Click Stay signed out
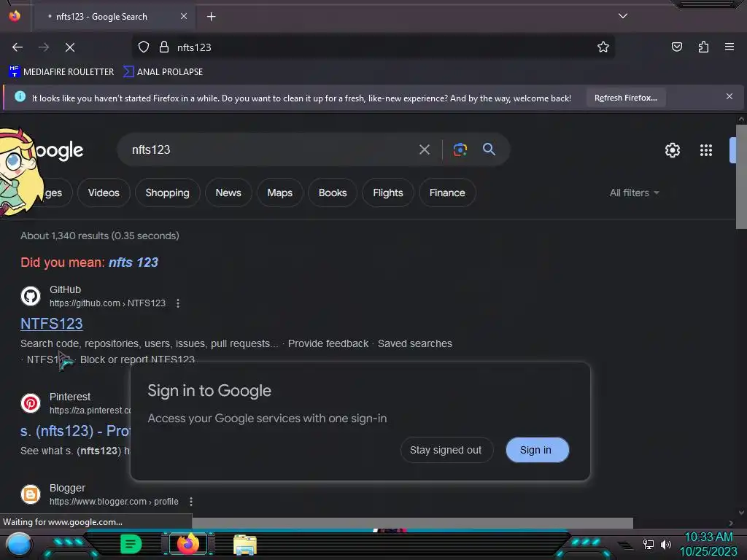 coord(446,450)
